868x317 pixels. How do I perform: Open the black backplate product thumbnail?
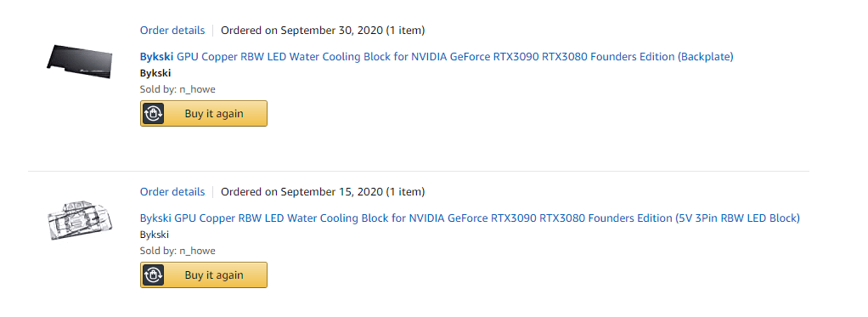tap(80, 61)
